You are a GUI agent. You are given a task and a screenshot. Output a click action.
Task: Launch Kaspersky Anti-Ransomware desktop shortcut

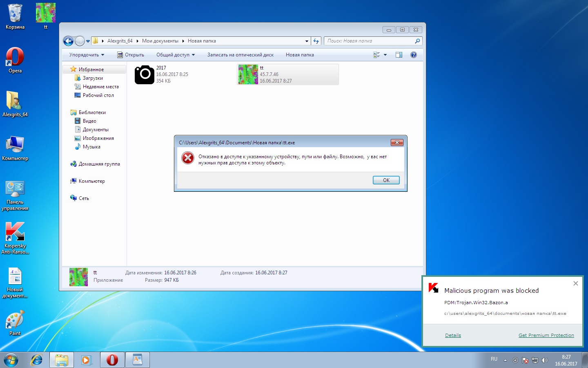click(15, 238)
